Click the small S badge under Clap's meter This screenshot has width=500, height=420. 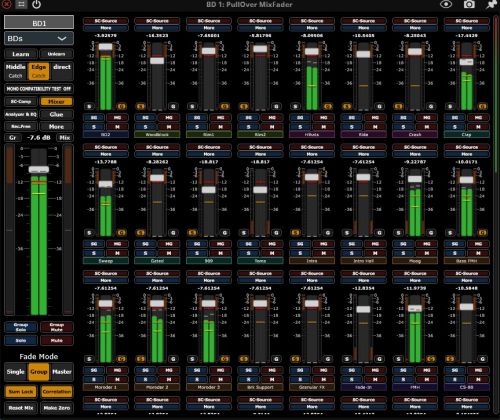click(x=450, y=107)
